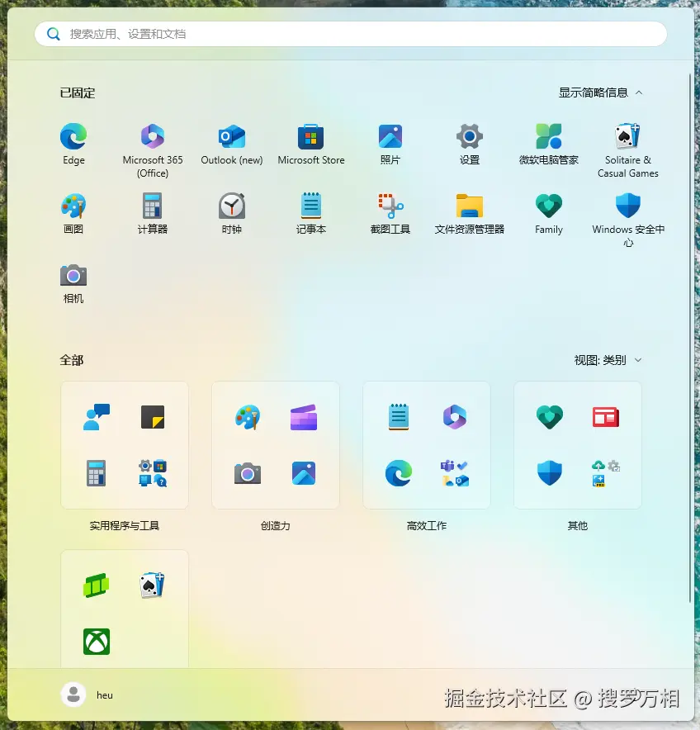
Task: Open the pinned 画图 app
Action: tap(73, 213)
